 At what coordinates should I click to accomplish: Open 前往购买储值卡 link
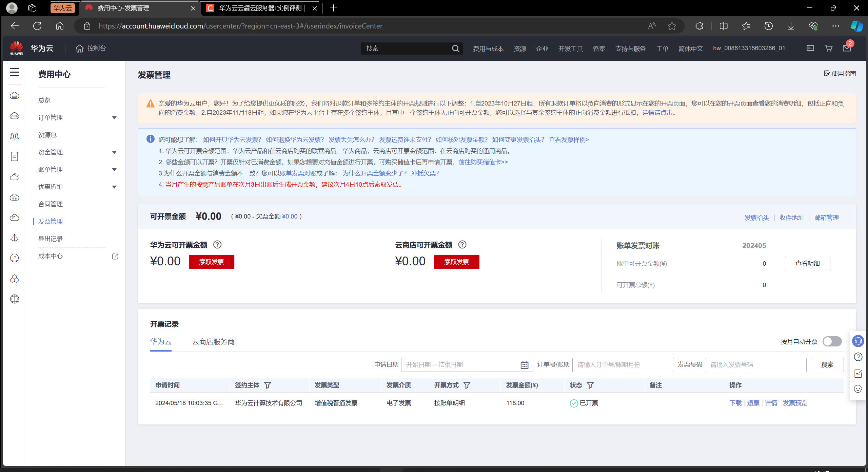click(x=483, y=162)
